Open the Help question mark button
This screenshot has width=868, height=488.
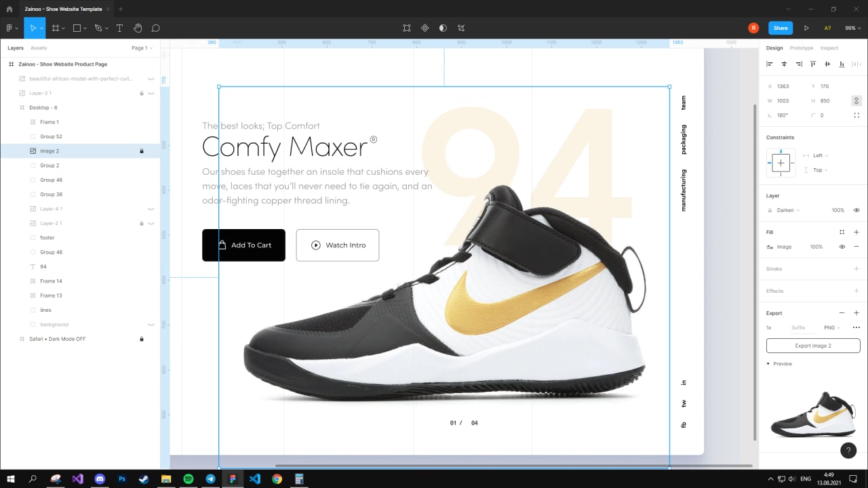click(x=848, y=450)
